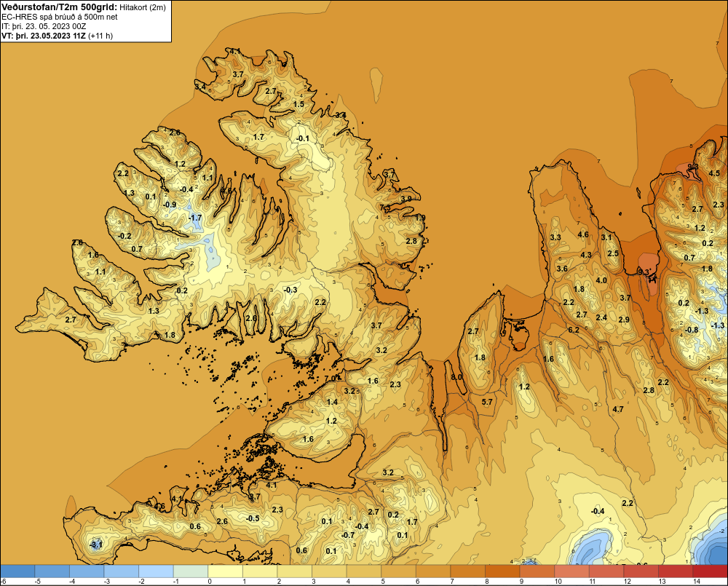The width and height of the screenshot is (728, 586).
Task: Click the legend scale number 14
Action: click(x=697, y=582)
